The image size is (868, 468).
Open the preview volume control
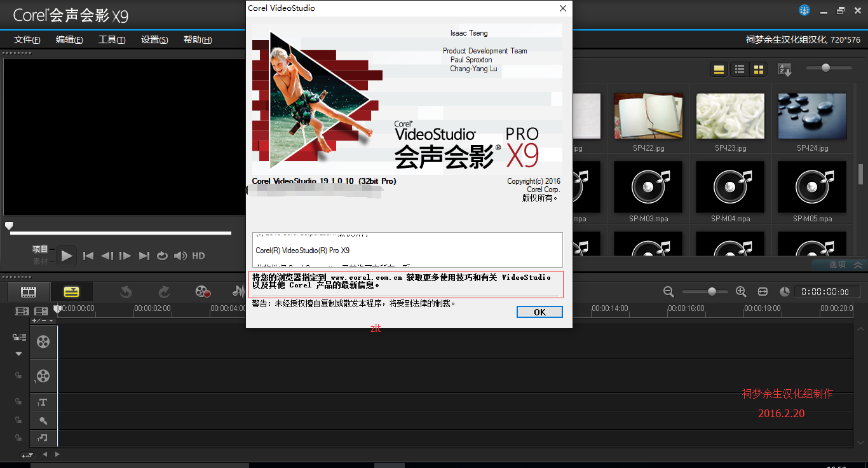(x=180, y=256)
